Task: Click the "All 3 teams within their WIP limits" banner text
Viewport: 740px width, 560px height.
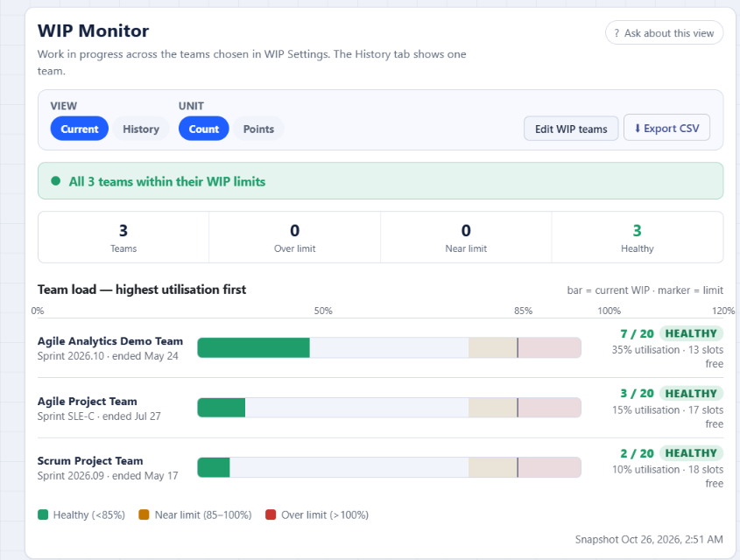Action: [x=167, y=181]
